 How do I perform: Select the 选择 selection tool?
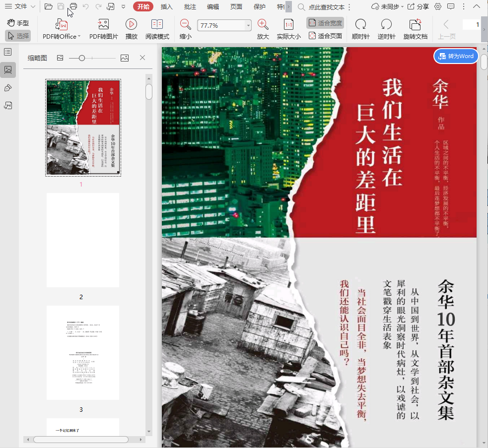pyautogui.click(x=18, y=36)
